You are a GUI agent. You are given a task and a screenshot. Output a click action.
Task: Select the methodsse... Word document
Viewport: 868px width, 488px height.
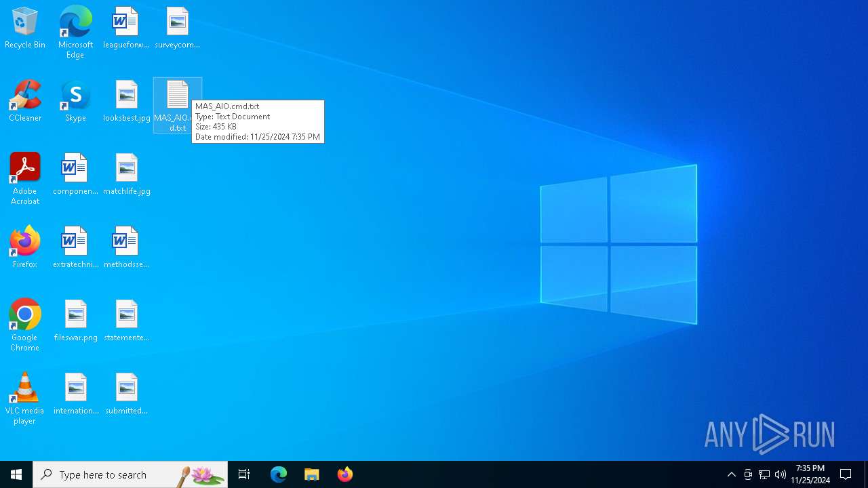coord(126,248)
